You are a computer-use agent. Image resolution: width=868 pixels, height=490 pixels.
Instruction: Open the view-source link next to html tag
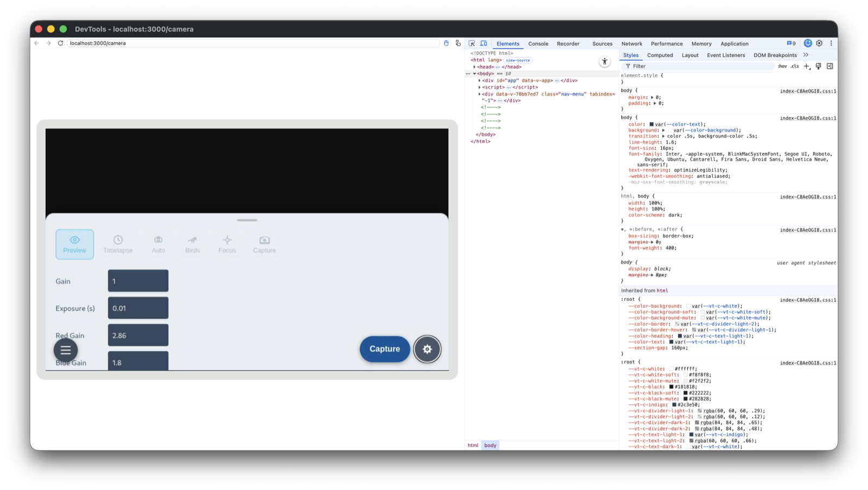tap(518, 60)
